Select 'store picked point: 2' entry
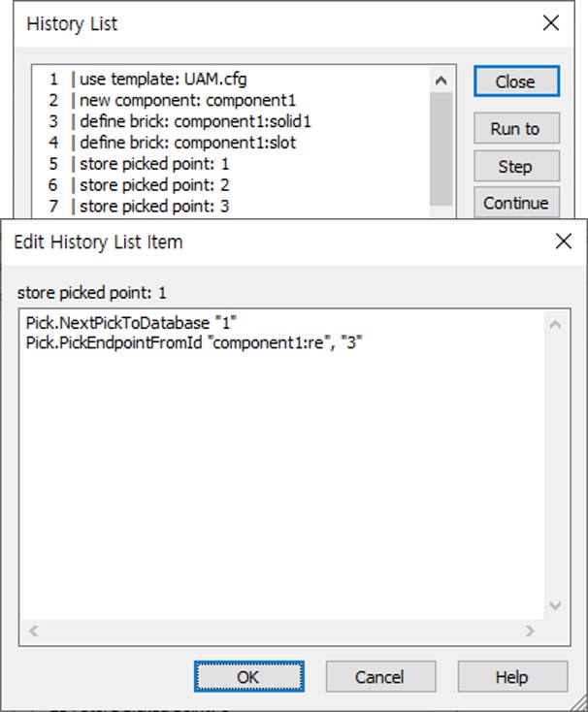The width and height of the screenshot is (588, 712). point(153,184)
